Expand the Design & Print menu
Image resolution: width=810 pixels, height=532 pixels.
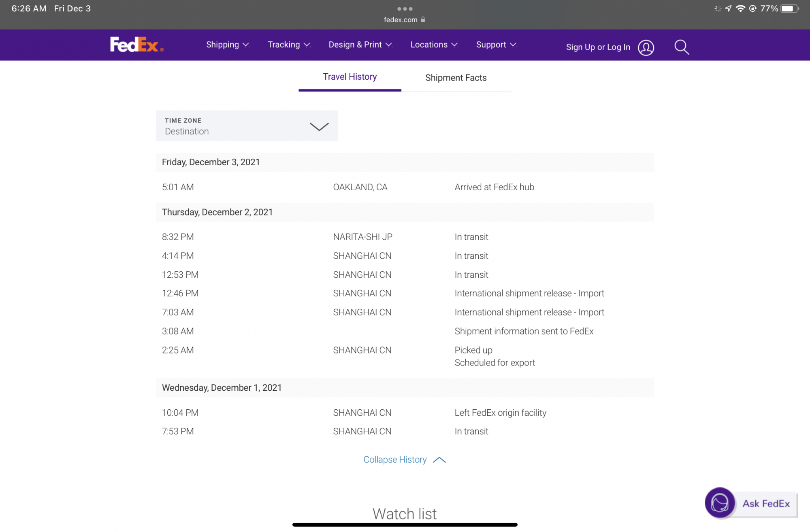(360, 45)
